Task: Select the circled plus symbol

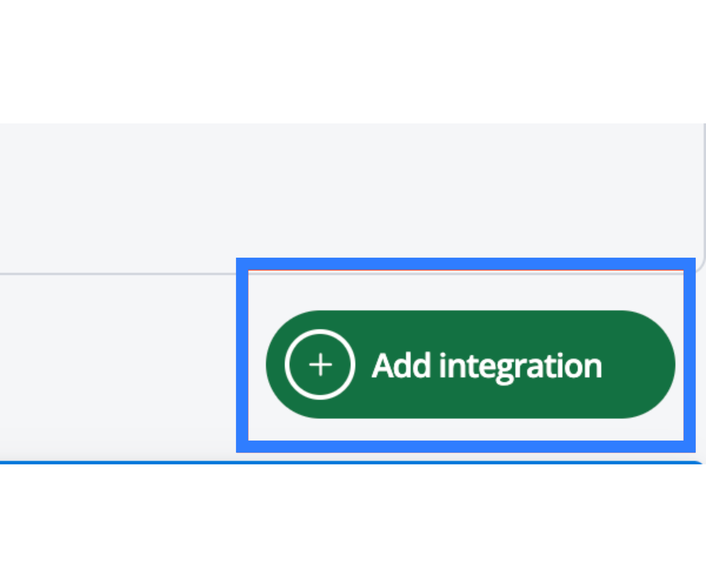Action: click(320, 364)
